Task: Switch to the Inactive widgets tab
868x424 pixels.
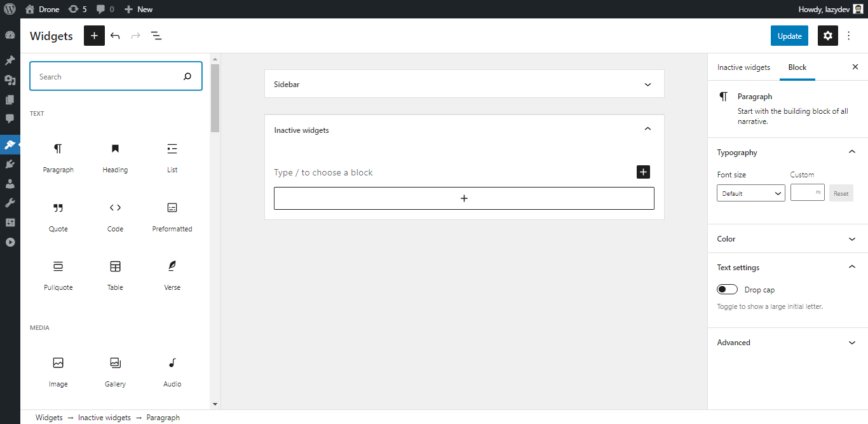Action: (x=743, y=67)
